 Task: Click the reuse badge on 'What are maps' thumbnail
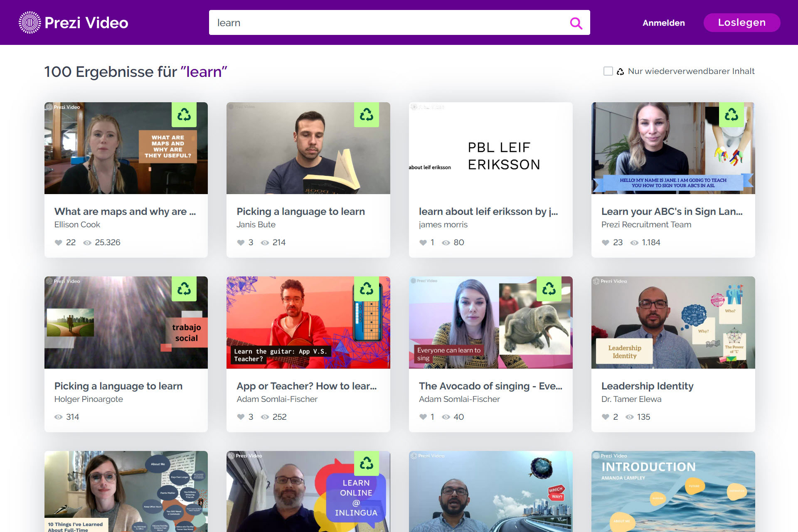click(185, 115)
